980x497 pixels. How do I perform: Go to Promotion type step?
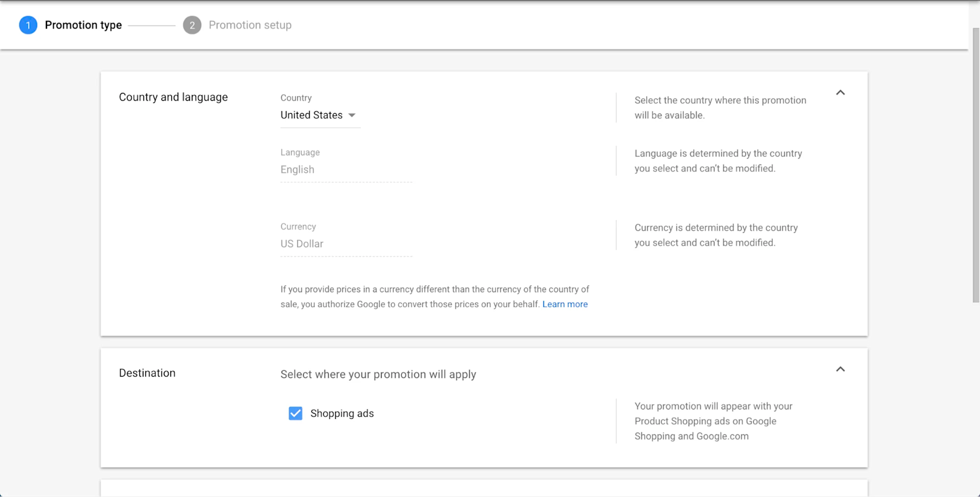(83, 25)
